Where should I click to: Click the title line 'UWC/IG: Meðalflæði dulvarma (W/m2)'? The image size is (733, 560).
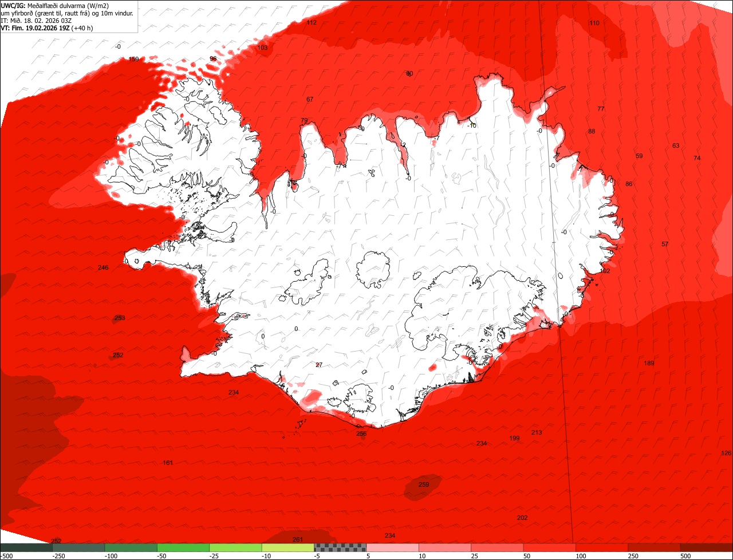(x=55, y=6)
